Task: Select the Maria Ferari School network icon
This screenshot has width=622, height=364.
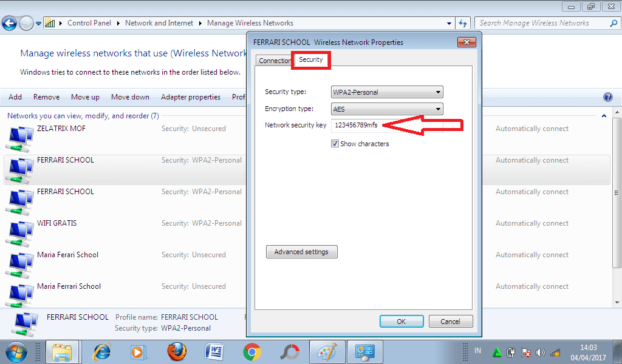Action: tap(19, 265)
